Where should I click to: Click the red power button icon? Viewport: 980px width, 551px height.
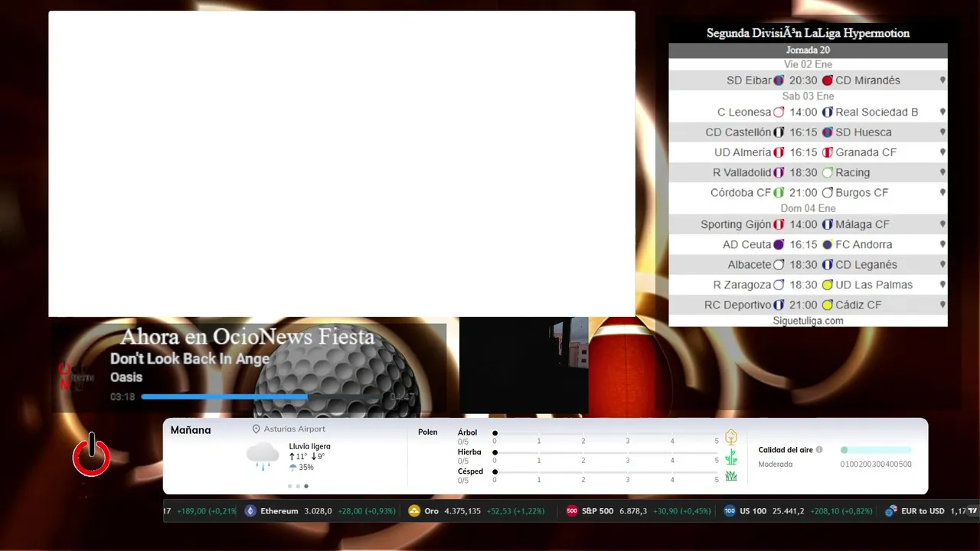(x=92, y=455)
